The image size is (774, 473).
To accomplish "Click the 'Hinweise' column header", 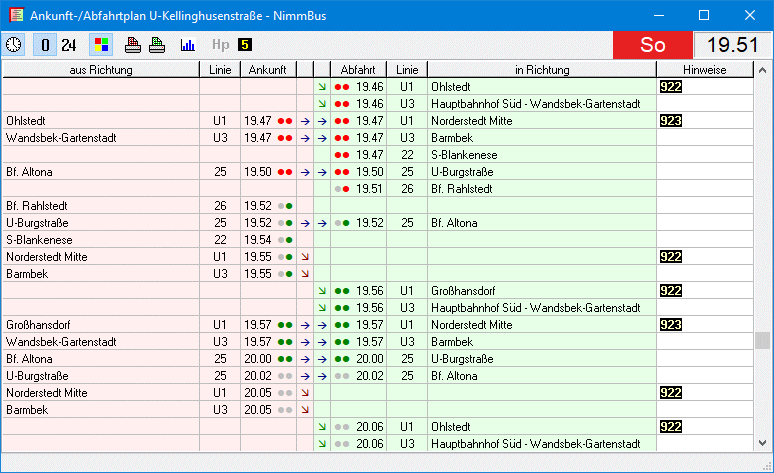I will (705, 70).
